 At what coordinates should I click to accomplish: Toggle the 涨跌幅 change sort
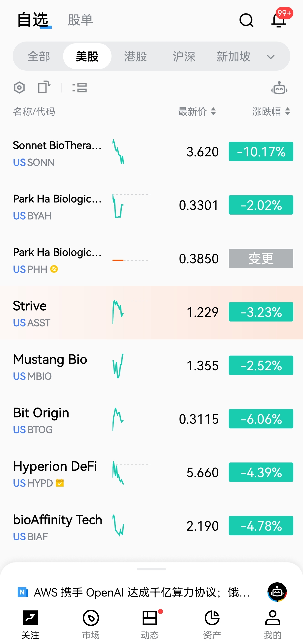click(x=271, y=111)
